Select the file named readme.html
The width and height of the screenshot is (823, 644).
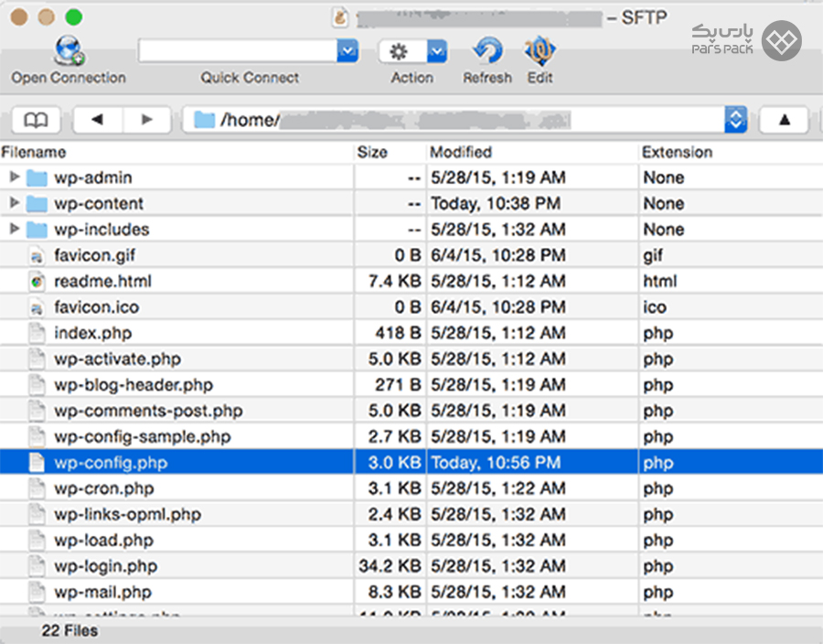[102, 282]
